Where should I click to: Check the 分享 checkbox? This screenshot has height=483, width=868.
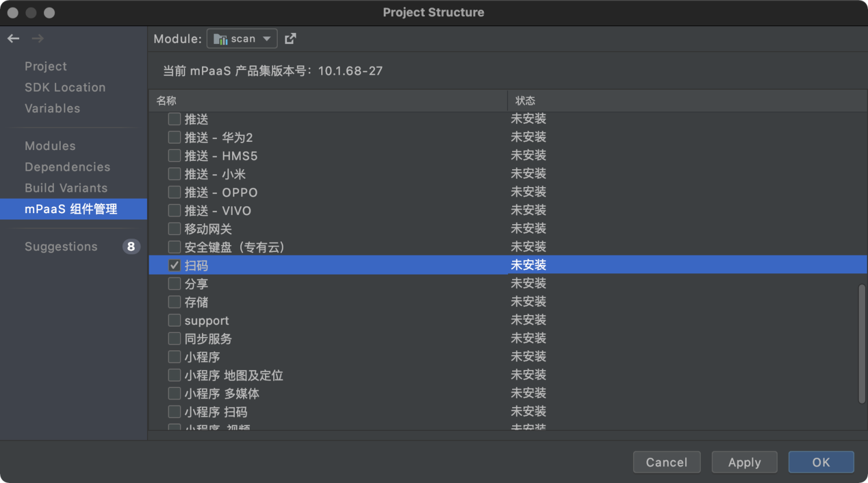174,284
